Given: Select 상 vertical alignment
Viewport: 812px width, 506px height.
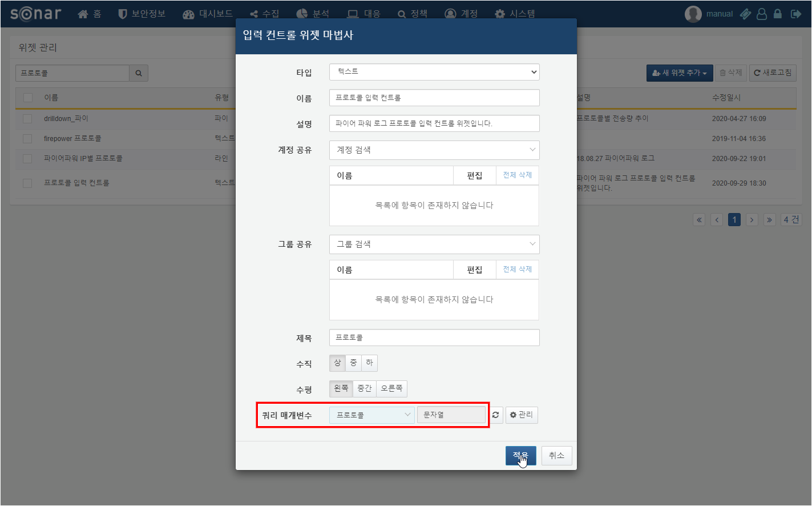Looking at the screenshot, I should 337,363.
